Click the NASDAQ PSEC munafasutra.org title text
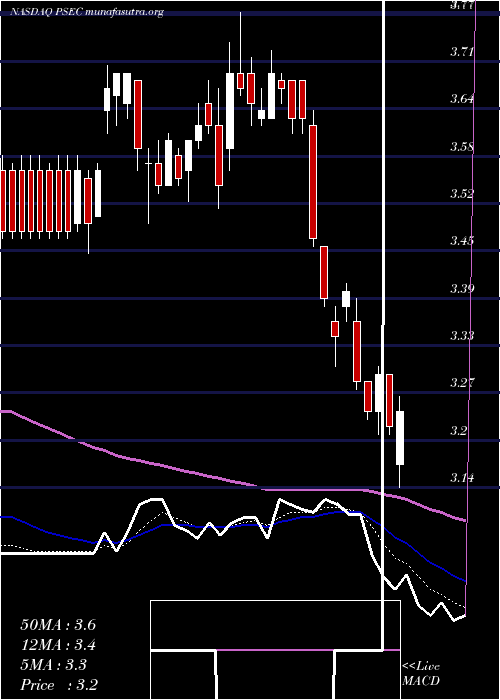 pyautogui.click(x=87, y=12)
